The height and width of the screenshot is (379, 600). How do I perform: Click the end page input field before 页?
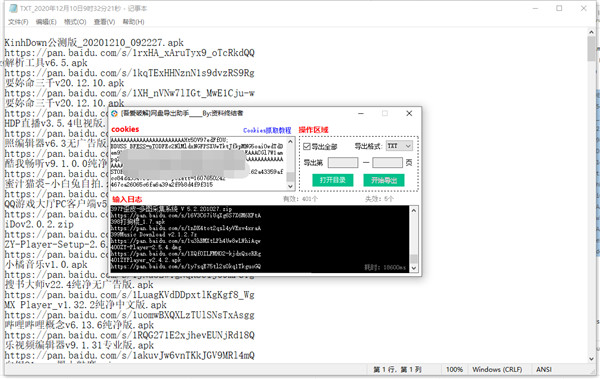tap(387, 163)
